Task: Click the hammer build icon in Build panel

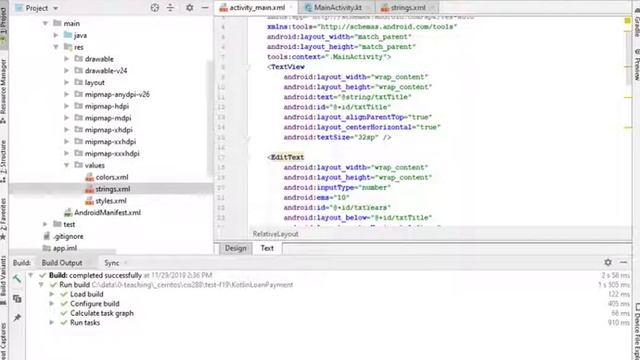Action: 17,279
